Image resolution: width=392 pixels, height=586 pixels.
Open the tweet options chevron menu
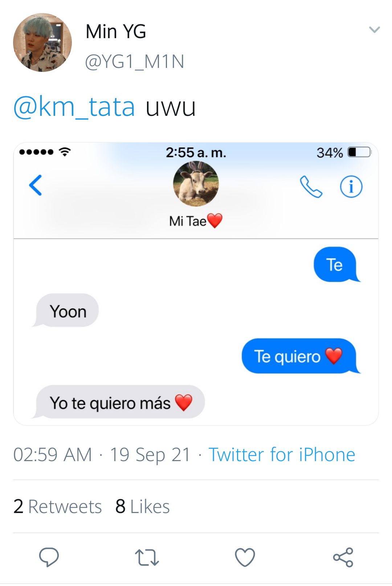374,30
